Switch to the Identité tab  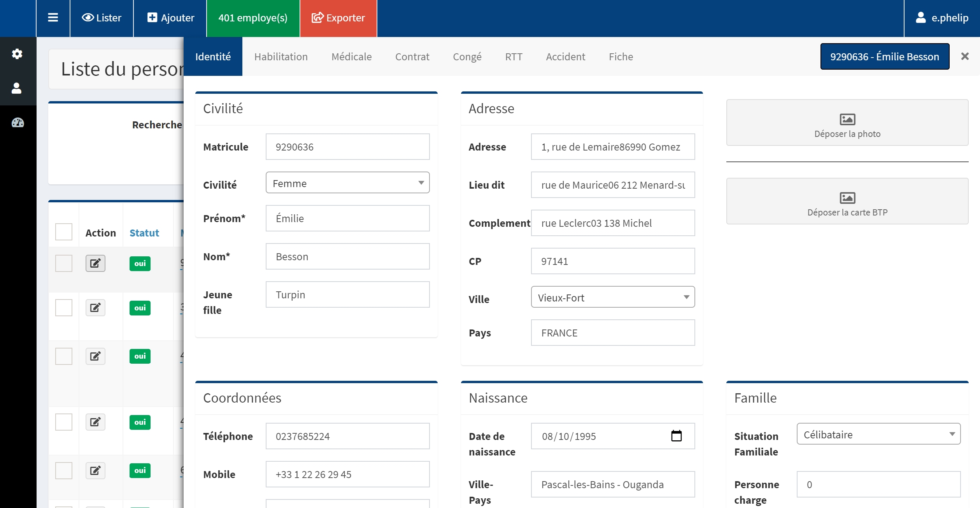[x=213, y=56]
